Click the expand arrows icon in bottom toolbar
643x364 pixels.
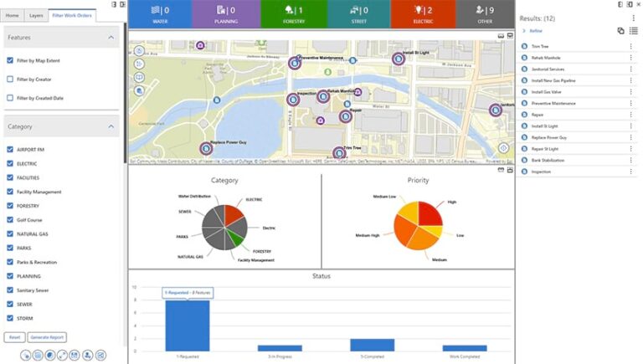click(62, 355)
